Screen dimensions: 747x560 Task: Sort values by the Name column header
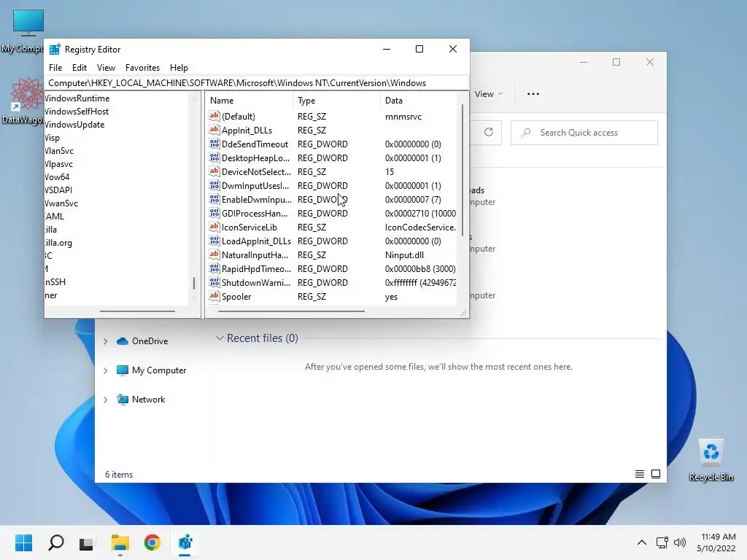pos(249,101)
